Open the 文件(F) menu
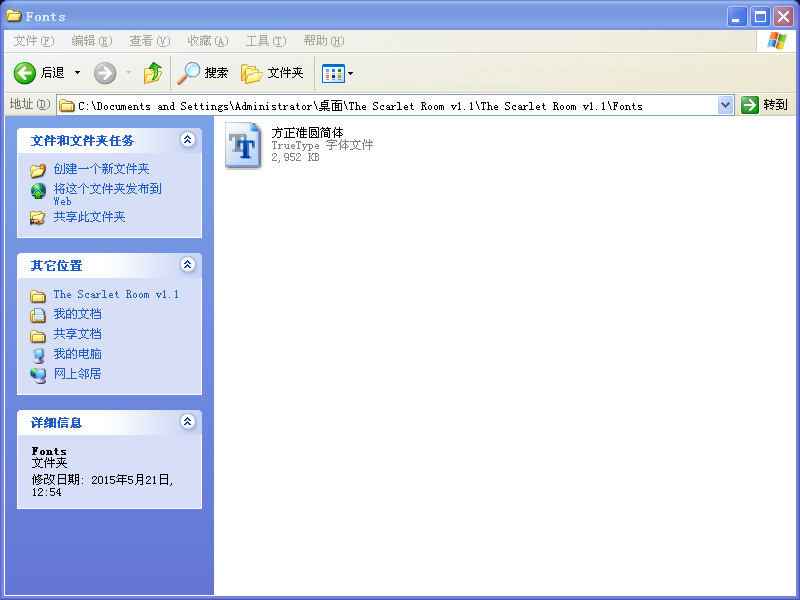 click(34, 41)
